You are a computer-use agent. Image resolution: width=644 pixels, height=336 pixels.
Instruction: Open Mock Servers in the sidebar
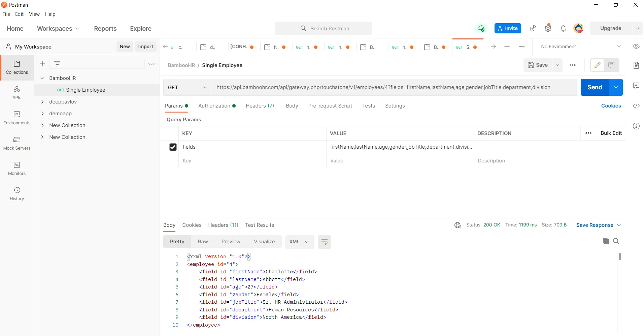pyautogui.click(x=17, y=143)
